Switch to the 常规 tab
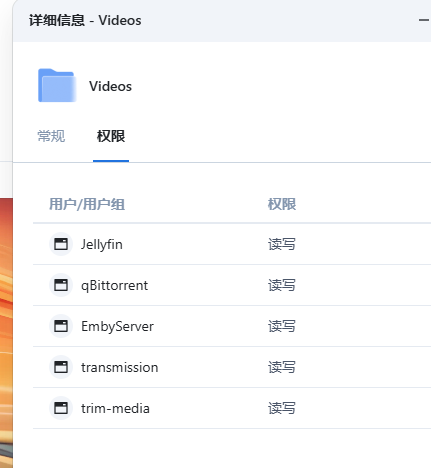This screenshot has height=468, width=431. pyautogui.click(x=51, y=136)
